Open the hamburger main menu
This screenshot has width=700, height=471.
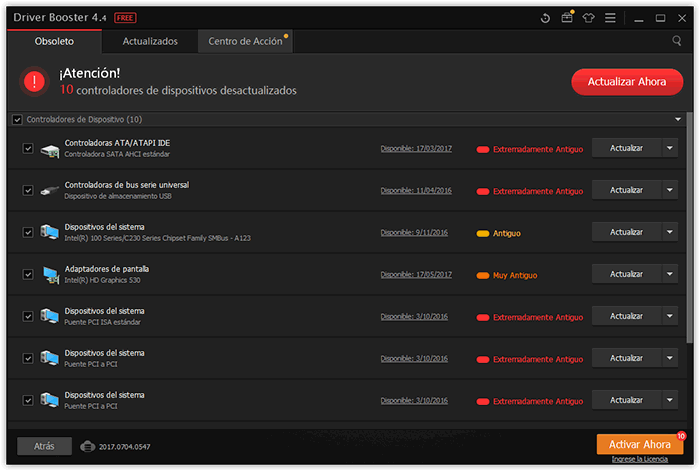point(611,18)
